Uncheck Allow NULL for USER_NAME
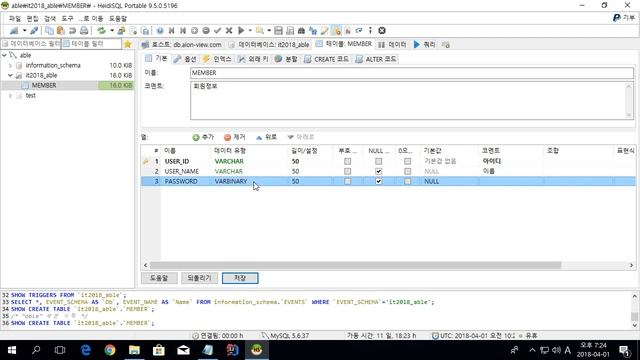The height and width of the screenshot is (360, 640). point(379,171)
